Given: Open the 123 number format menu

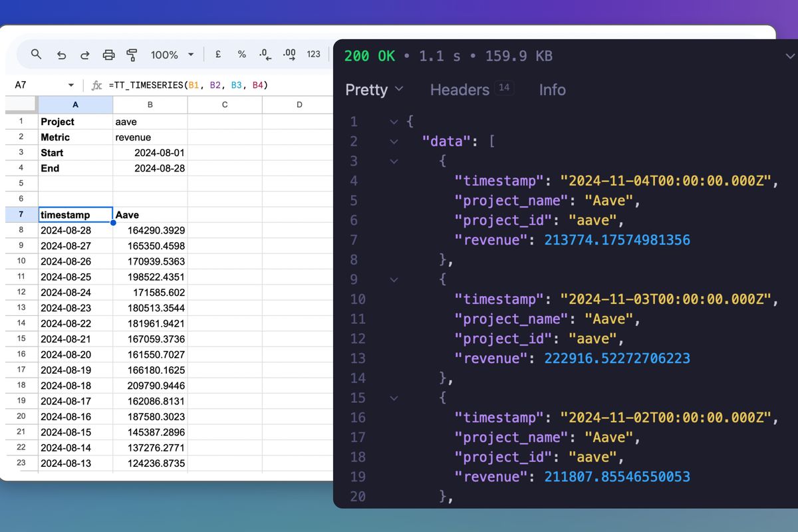Looking at the screenshot, I should tap(314, 55).
